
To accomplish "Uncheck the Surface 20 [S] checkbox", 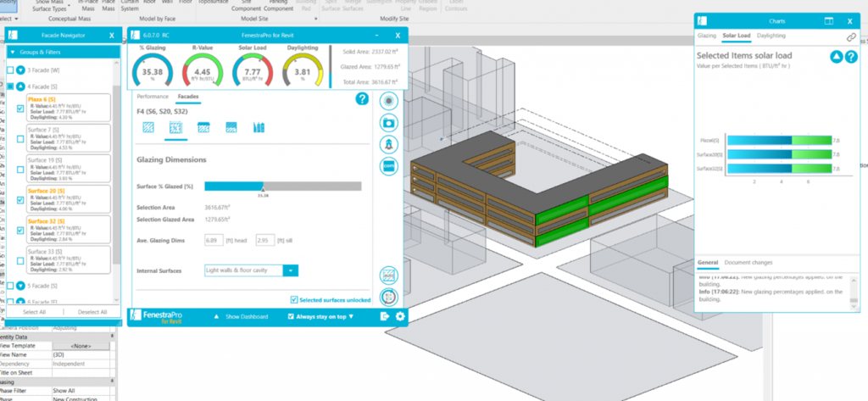I will 20,200.
